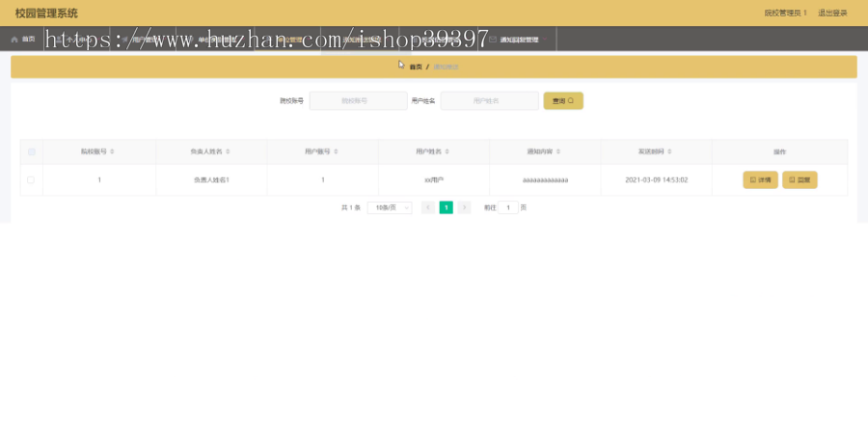Open the 10条/页 page size dropdown

click(x=390, y=207)
